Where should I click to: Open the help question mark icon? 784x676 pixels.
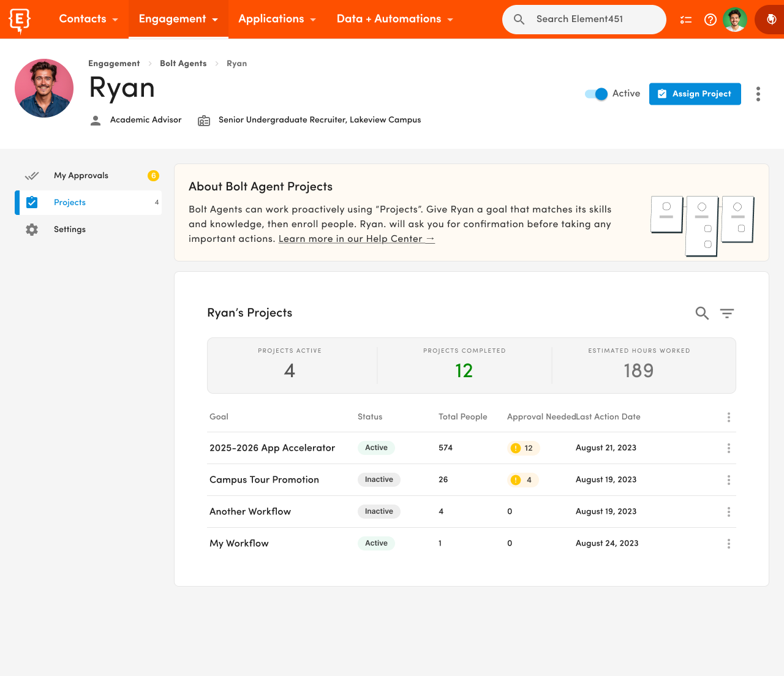click(710, 20)
